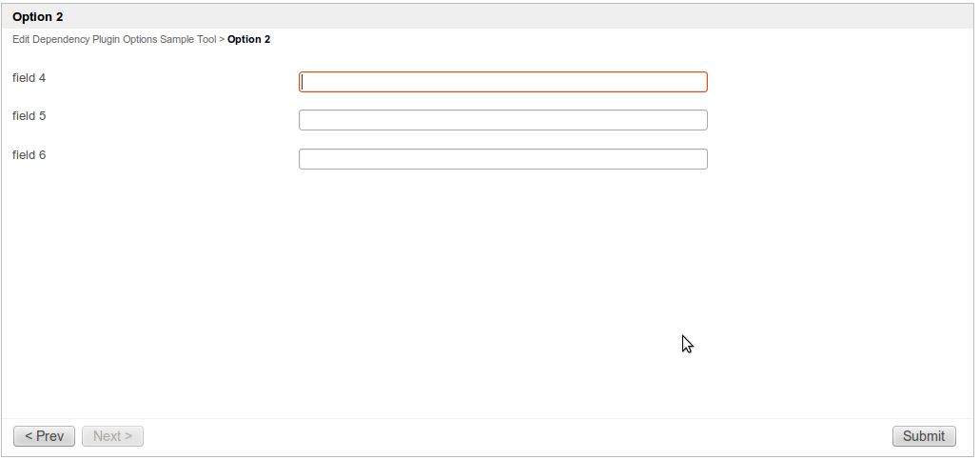This screenshot has width=980, height=460.
Task: Click the < Prev button
Action: tap(44, 436)
